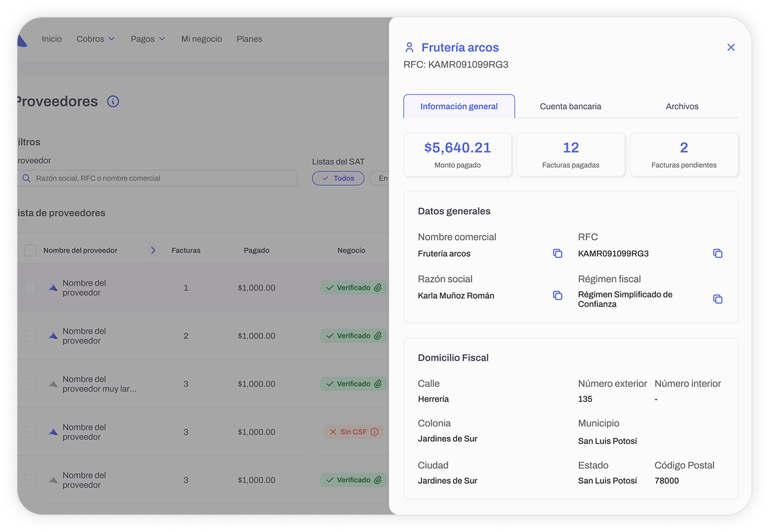Screen dimensions: 769x532
Task: Click the paperclip icon on first Verificado badge
Action: point(378,288)
